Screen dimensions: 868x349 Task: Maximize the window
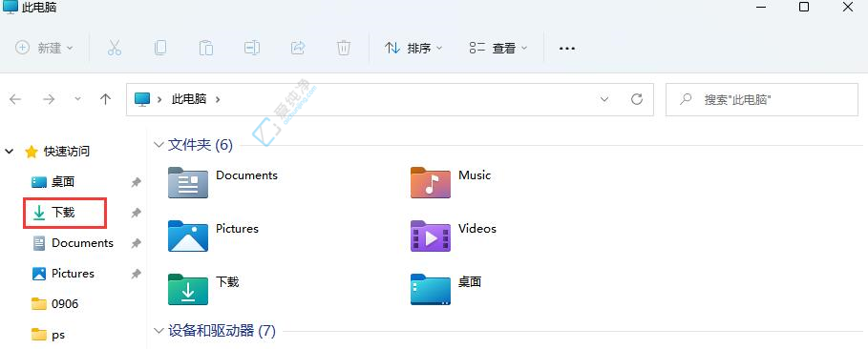(804, 7)
